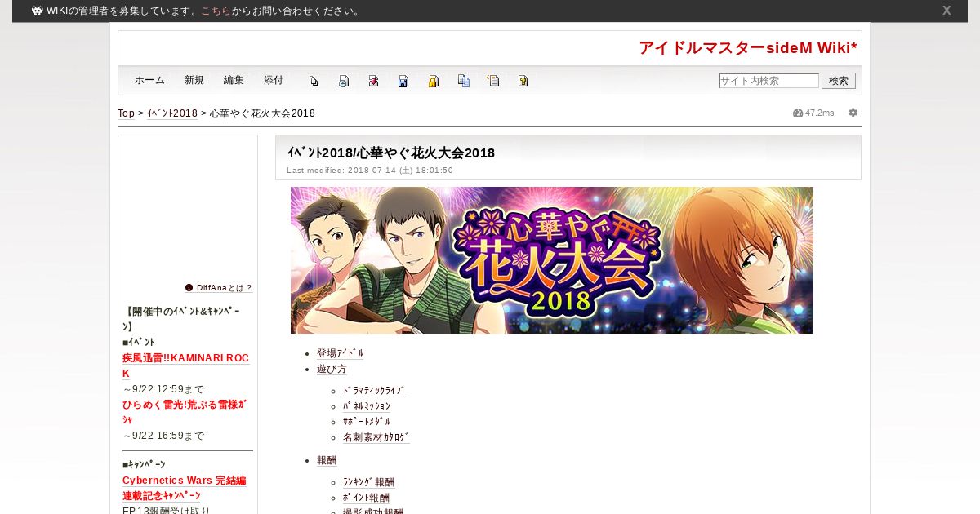
Task: Open the 編集 menu item
Action: click(234, 80)
